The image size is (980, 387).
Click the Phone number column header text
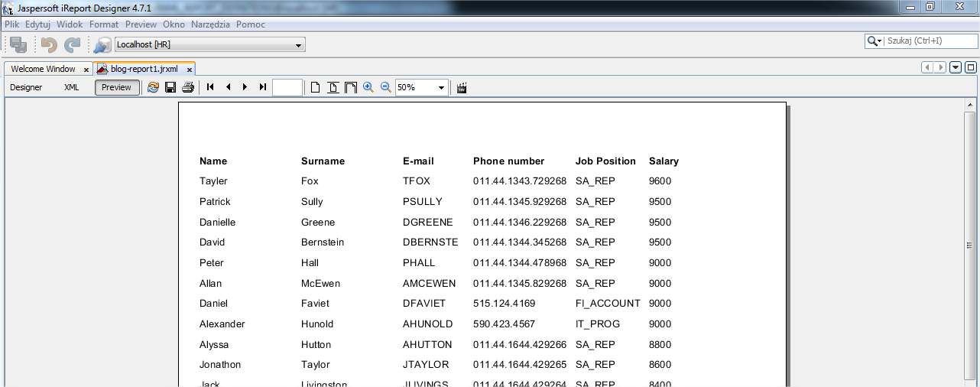(508, 161)
